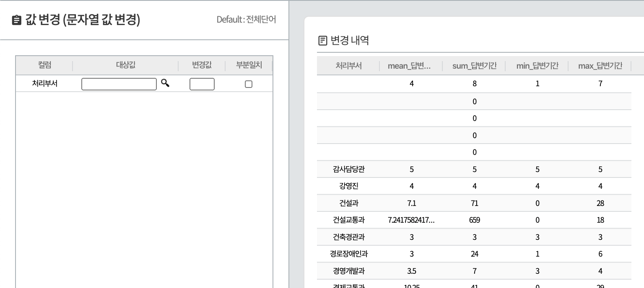Select the 건설교통과 row cell
The height and width of the screenshot is (288, 644).
click(349, 220)
